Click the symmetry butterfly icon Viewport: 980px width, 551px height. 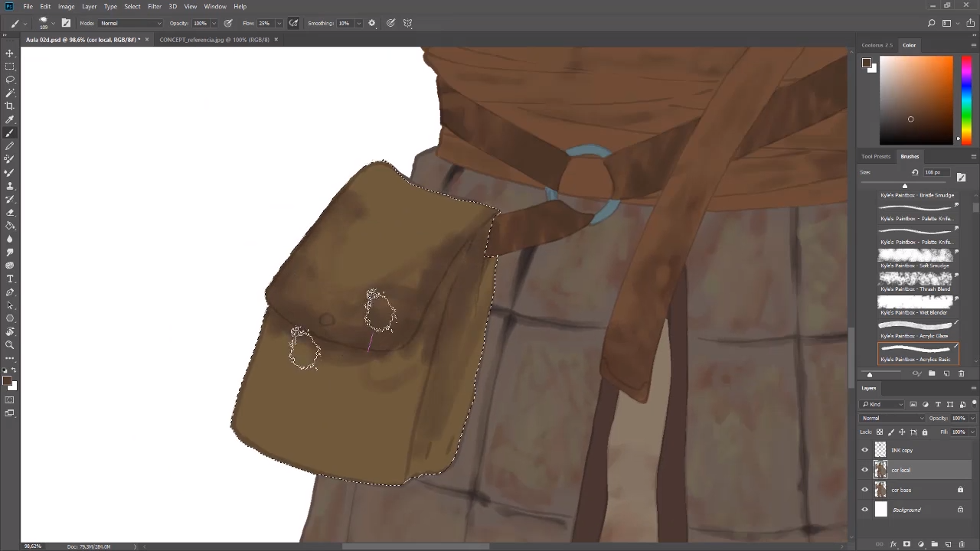click(407, 23)
